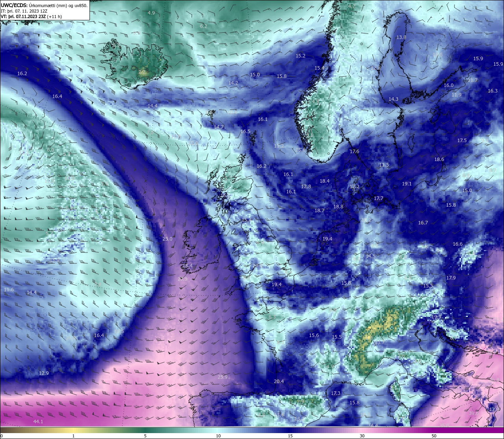Click the value 39.6 at the bottom right
This screenshot has height=439, width=504.
point(474,413)
